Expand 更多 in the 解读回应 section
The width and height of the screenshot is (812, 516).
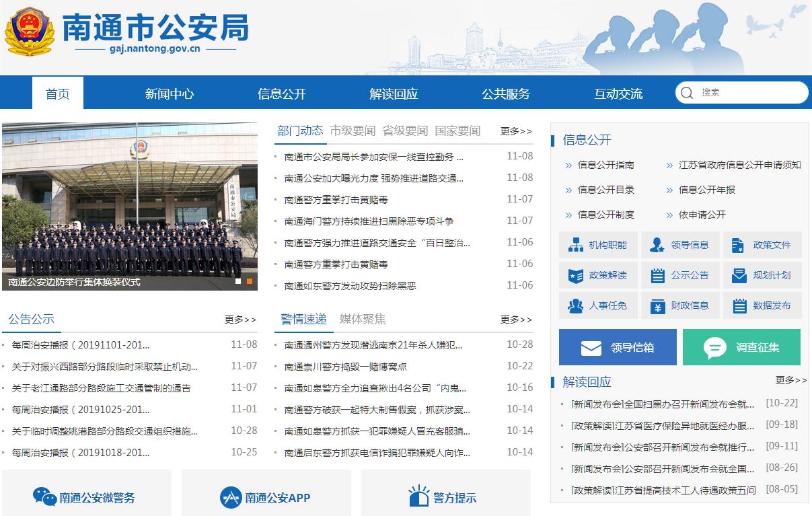[790, 380]
